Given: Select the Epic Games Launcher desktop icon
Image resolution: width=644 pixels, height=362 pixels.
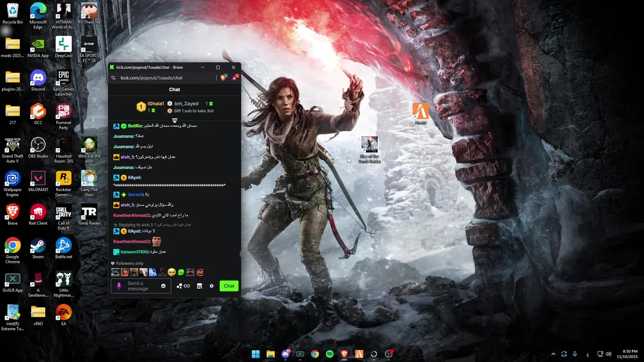Looking at the screenshot, I should pos(63,83).
